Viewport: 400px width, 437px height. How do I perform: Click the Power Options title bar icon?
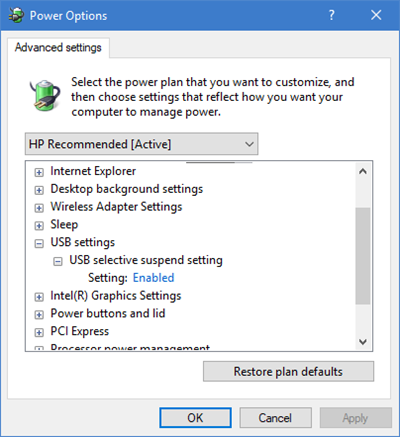pos(16,15)
